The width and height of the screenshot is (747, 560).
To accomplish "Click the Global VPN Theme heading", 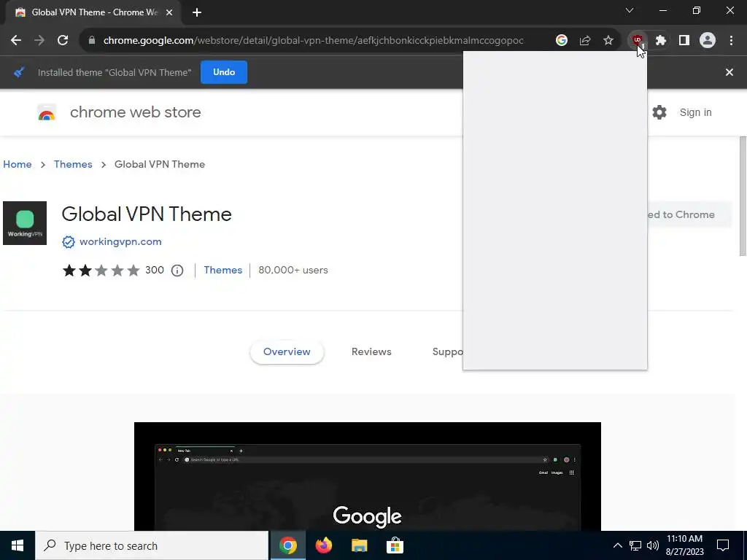I will tap(147, 214).
